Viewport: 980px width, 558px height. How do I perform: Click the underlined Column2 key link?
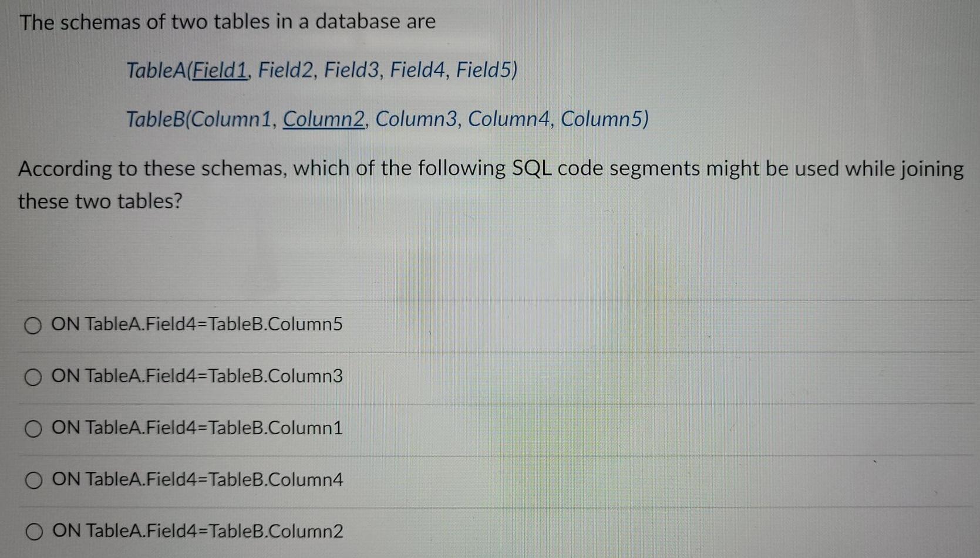click(323, 119)
